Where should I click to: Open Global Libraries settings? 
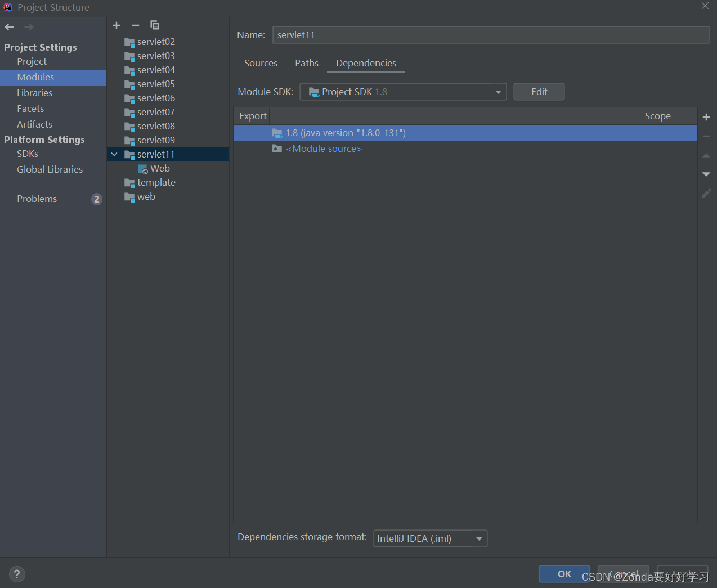(x=50, y=169)
